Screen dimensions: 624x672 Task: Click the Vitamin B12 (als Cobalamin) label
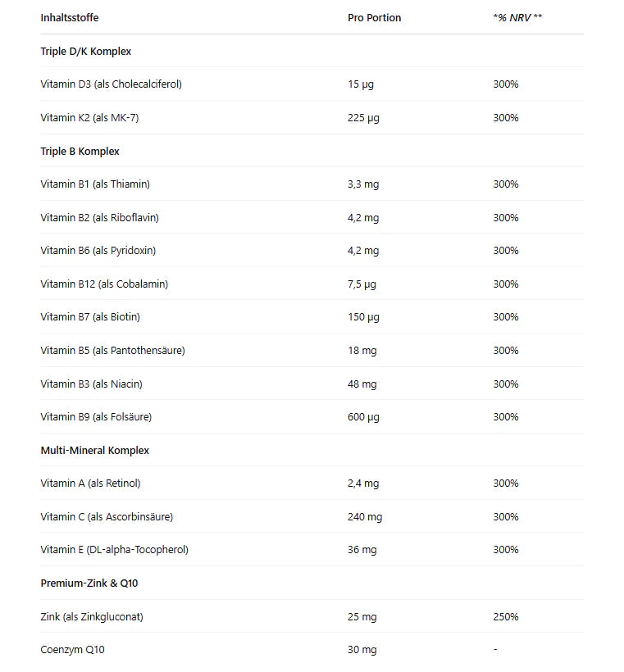(x=104, y=284)
